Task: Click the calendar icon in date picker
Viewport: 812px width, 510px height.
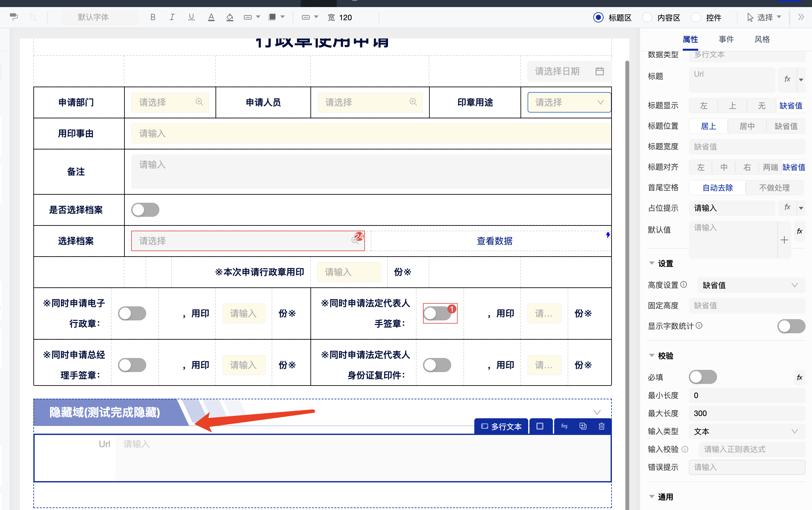Action: [x=599, y=71]
